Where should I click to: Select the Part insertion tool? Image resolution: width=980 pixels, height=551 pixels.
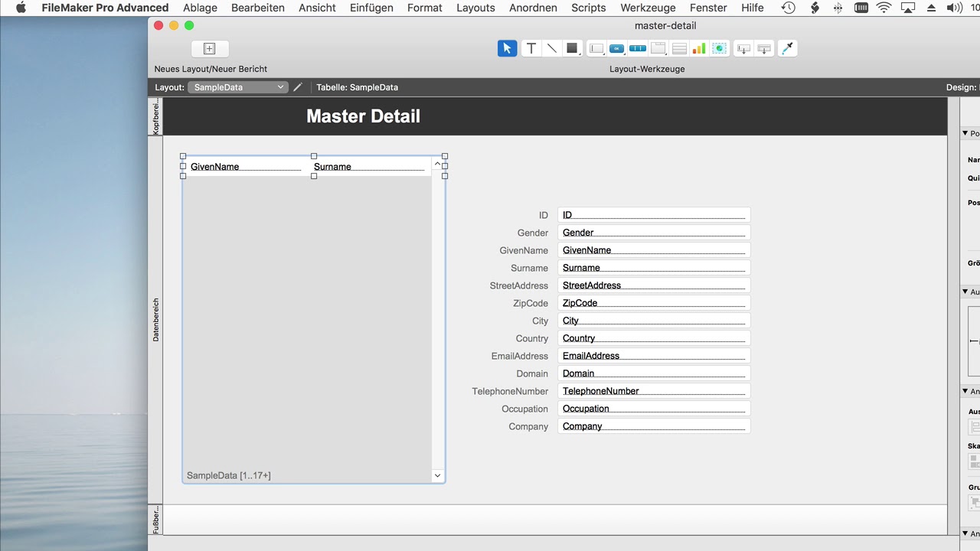click(764, 48)
